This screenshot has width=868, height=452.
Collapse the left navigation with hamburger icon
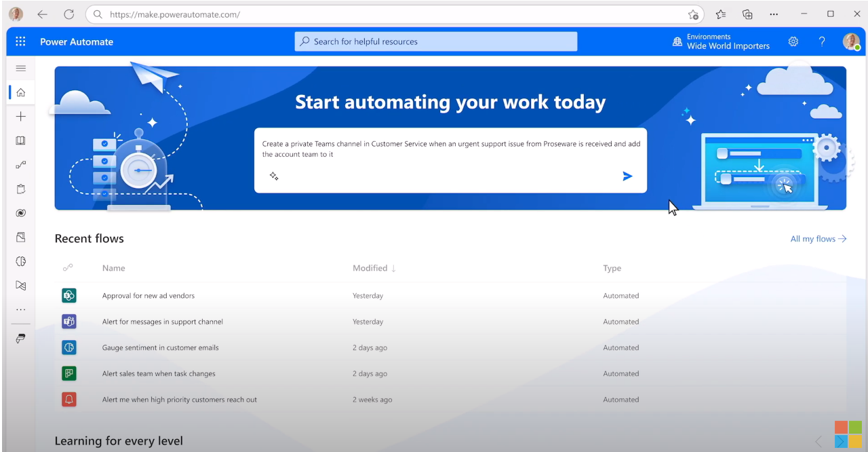pyautogui.click(x=20, y=68)
